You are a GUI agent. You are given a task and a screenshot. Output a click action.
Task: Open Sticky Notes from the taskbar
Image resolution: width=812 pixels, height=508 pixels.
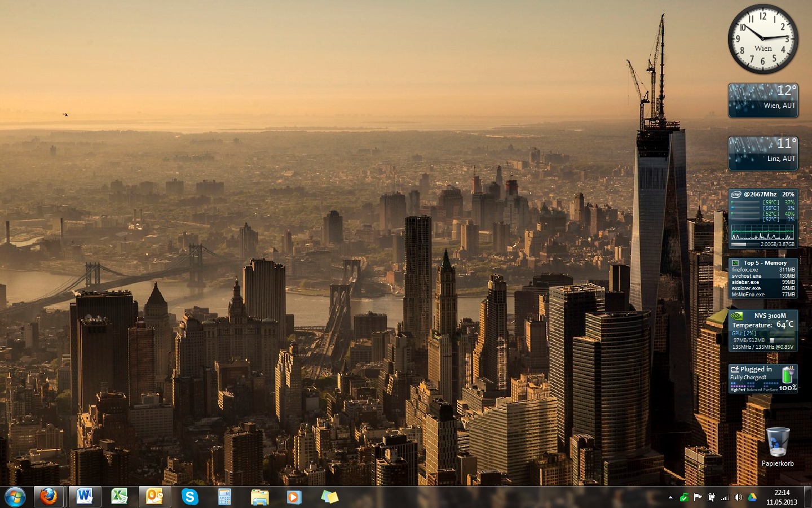pyautogui.click(x=329, y=497)
